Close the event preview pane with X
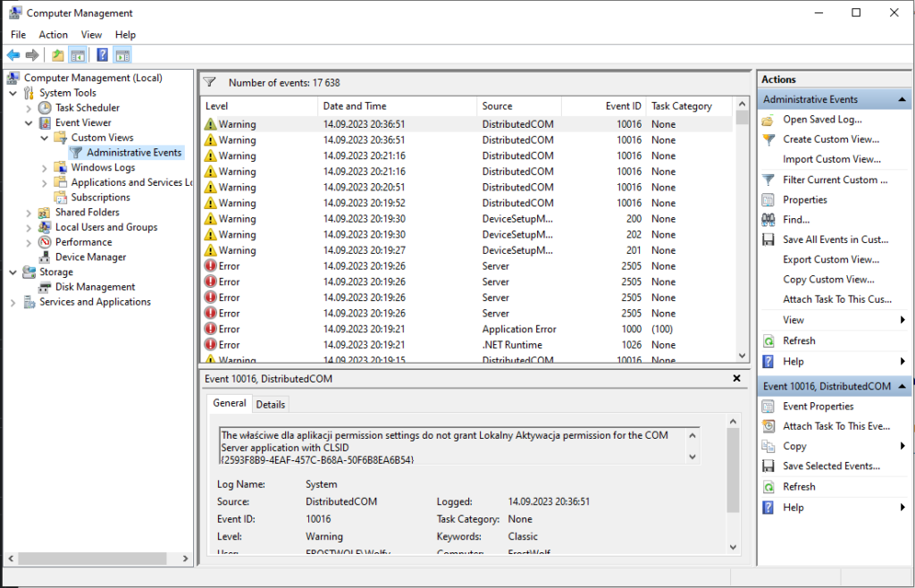915x588 pixels. coord(736,379)
